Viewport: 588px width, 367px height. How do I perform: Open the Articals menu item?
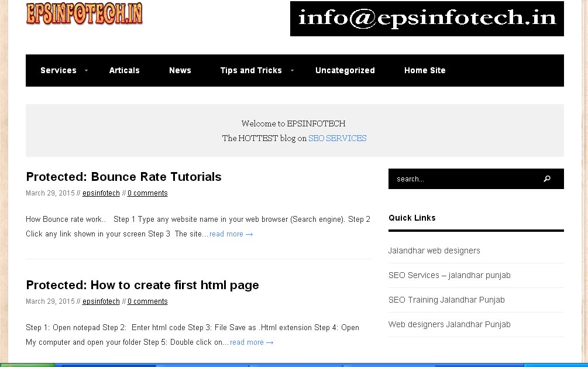tap(124, 70)
